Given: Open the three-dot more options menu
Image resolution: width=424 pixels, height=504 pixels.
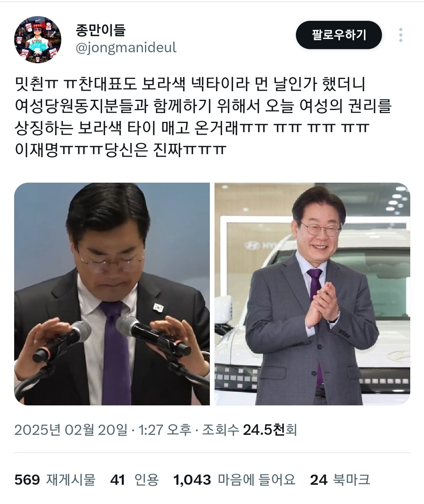Looking at the screenshot, I should pos(400,35).
